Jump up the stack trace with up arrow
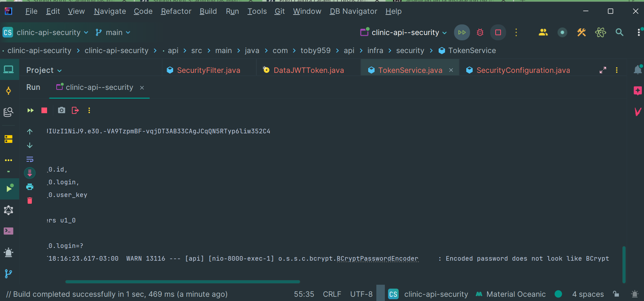The height and width of the screenshot is (301, 644). (30, 132)
